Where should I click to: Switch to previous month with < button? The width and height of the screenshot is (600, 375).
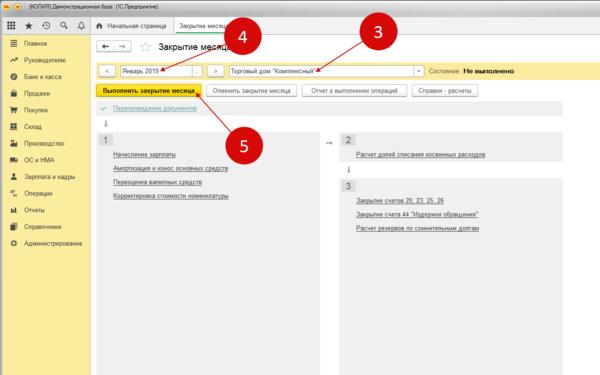coord(107,71)
